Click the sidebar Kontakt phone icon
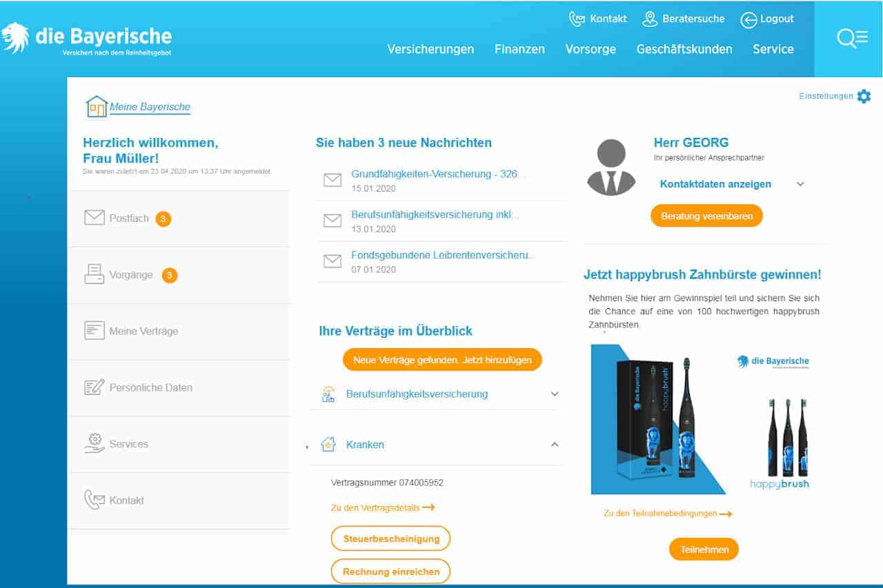Image resolution: width=883 pixels, height=588 pixels. click(95, 500)
